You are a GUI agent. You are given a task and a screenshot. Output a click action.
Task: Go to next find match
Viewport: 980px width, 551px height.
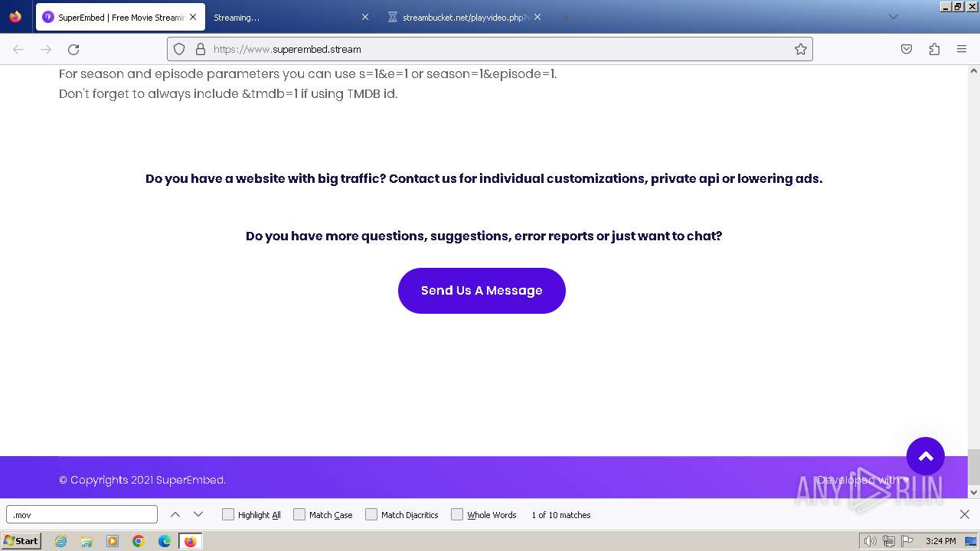pyautogui.click(x=198, y=515)
